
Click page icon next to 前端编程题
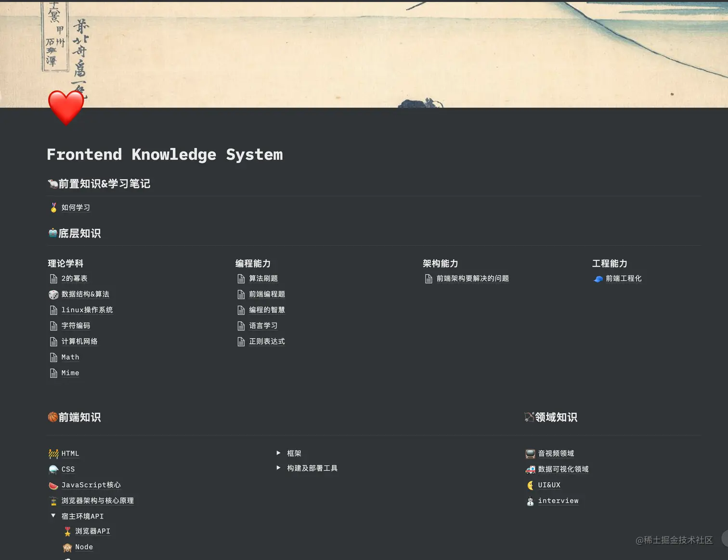click(241, 294)
